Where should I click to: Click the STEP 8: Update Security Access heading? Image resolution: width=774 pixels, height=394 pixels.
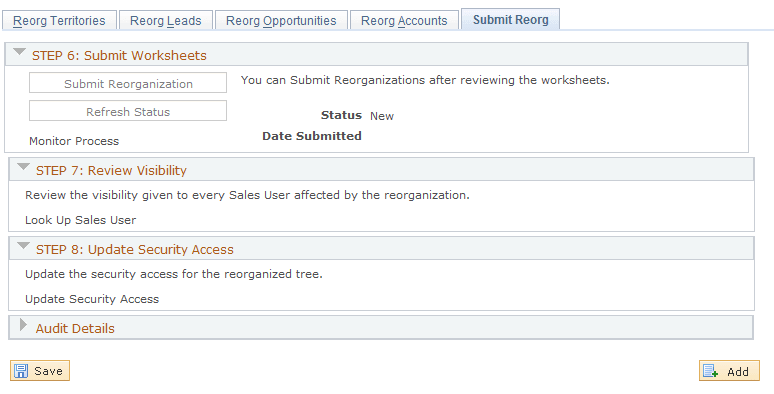coord(135,249)
